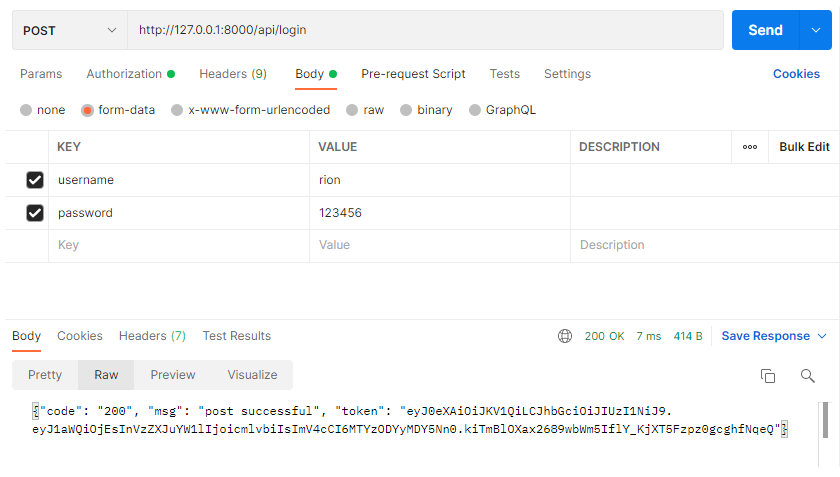Click the empty Value input field
840x477 pixels.
click(x=440, y=245)
